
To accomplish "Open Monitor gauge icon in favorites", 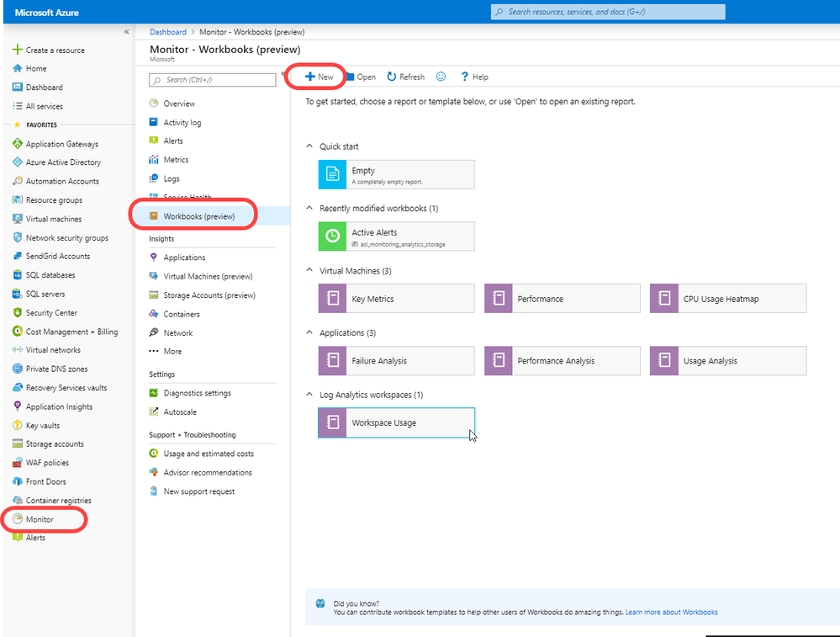I will (x=17, y=519).
